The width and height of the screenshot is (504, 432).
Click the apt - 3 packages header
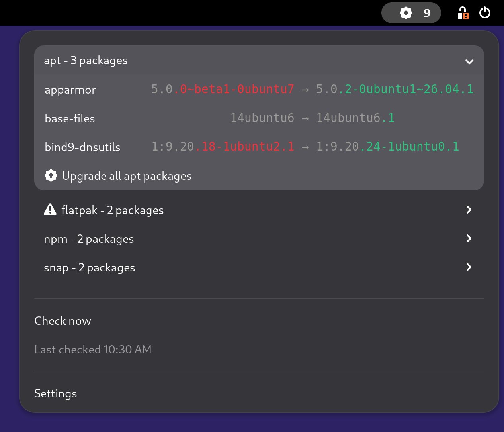(x=259, y=61)
